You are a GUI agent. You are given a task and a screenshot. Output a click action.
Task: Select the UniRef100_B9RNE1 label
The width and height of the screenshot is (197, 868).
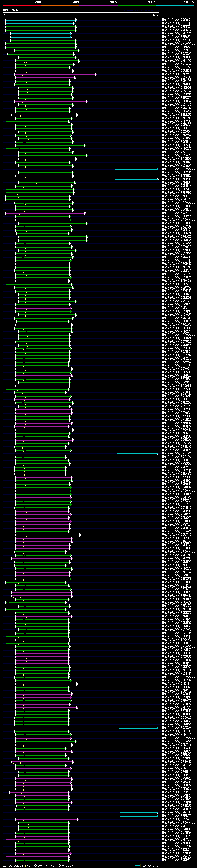coord(176,176)
